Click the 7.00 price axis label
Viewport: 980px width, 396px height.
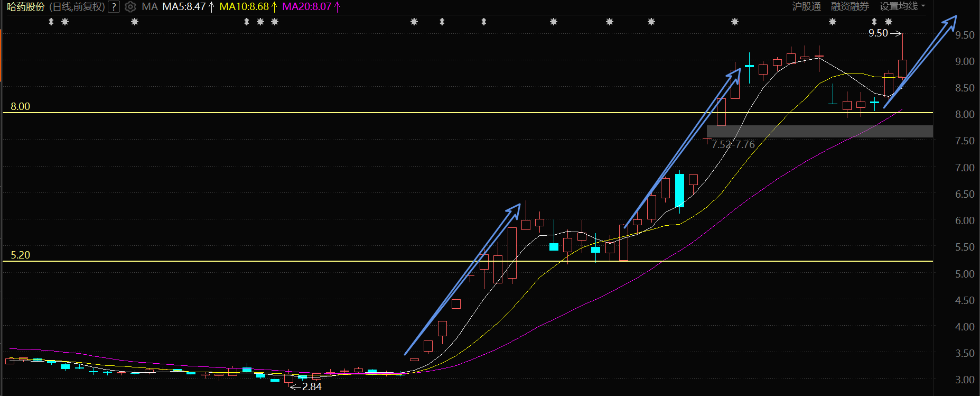[965, 168]
